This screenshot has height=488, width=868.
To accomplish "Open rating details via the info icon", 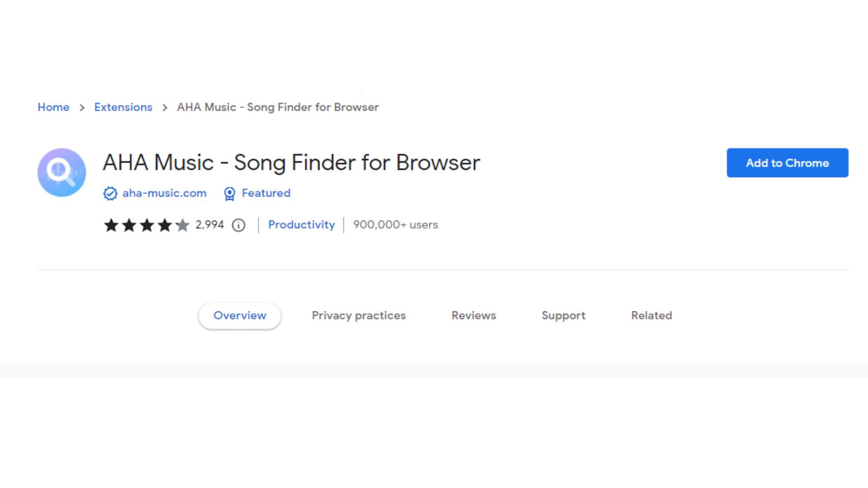I will pos(238,225).
